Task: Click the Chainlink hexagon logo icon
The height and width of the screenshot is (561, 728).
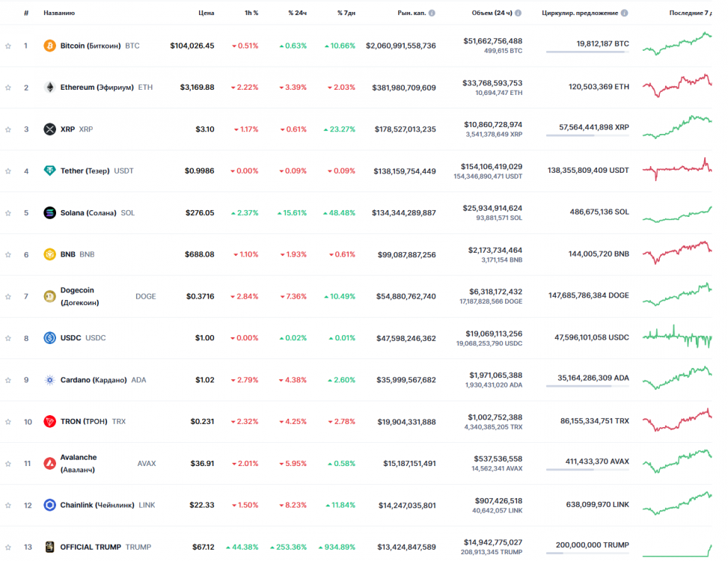Action: pos(50,506)
